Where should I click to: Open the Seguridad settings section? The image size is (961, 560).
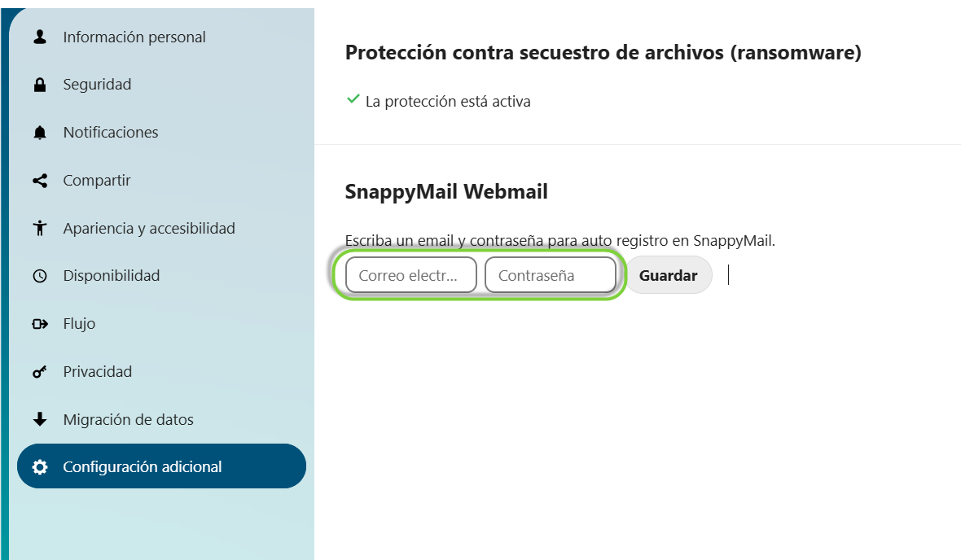click(x=97, y=85)
